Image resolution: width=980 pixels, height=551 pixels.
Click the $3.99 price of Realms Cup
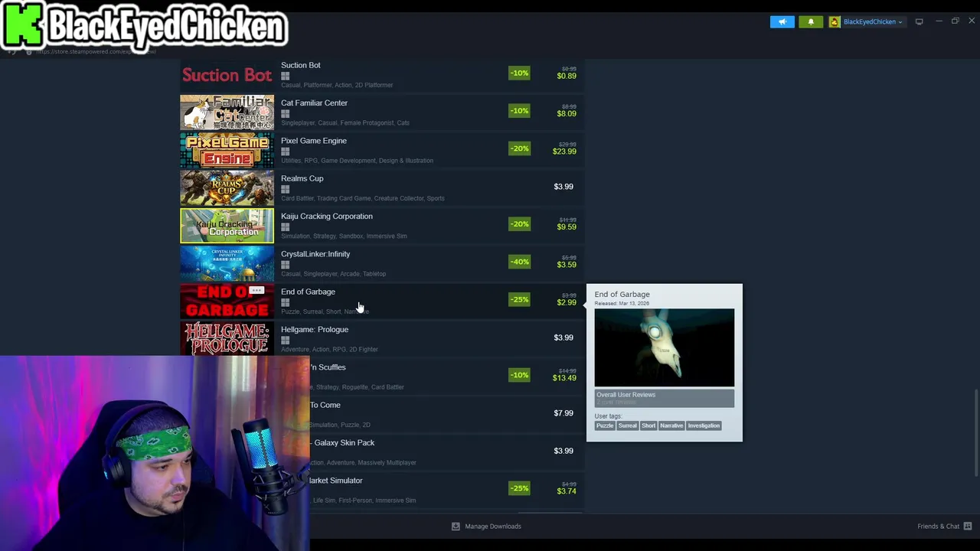(563, 187)
